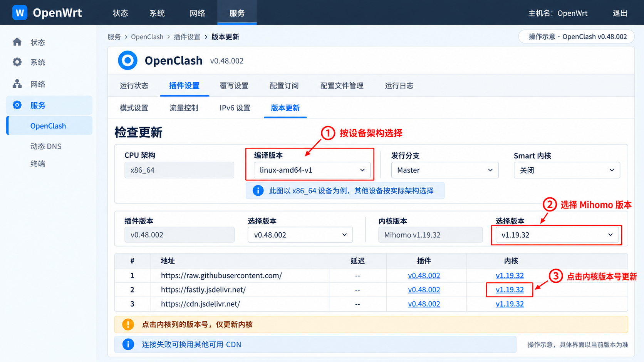Click kernel v1.19.32 link for cdn.jsdelivr.net
The height and width of the screenshot is (362, 644).
click(510, 304)
